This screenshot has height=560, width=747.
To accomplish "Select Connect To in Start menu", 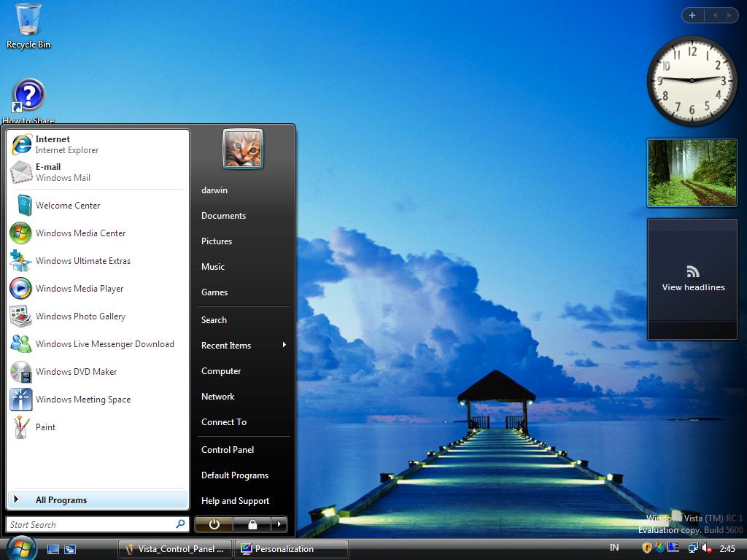I will click(x=244, y=422).
